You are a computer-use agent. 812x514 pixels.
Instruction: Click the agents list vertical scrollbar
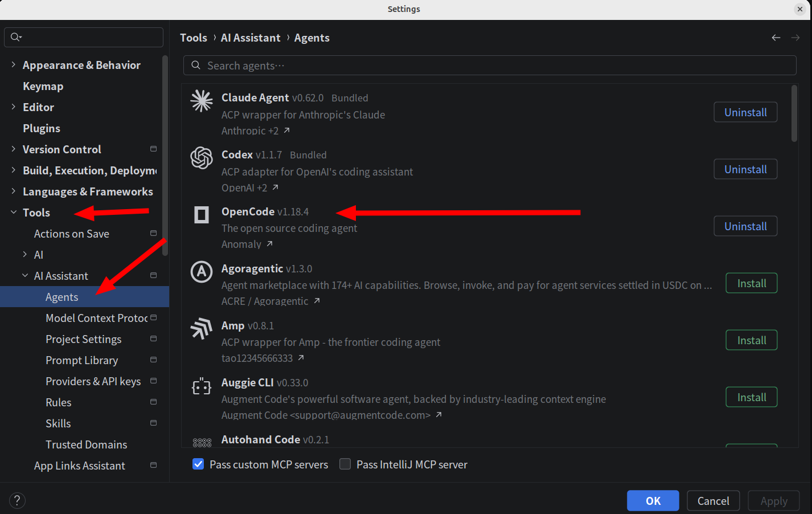(x=794, y=113)
